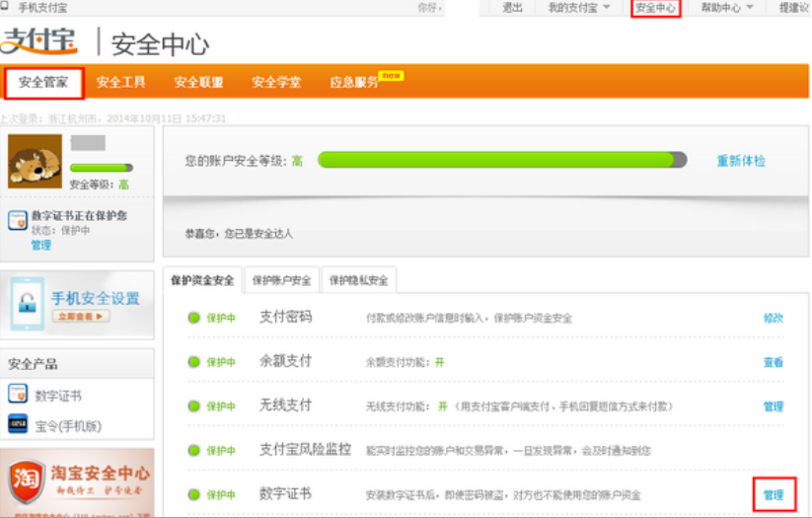Click green status dot for 无线支付

[194, 407]
